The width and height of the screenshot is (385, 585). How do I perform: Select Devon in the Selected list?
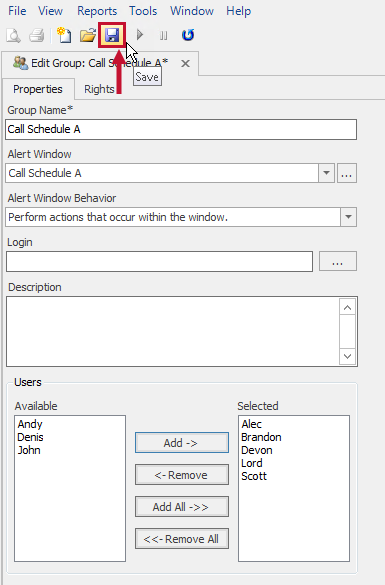tap(257, 450)
